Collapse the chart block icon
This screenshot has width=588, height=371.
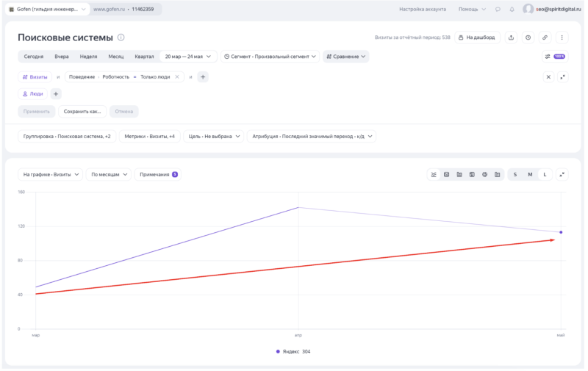click(x=562, y=175)
